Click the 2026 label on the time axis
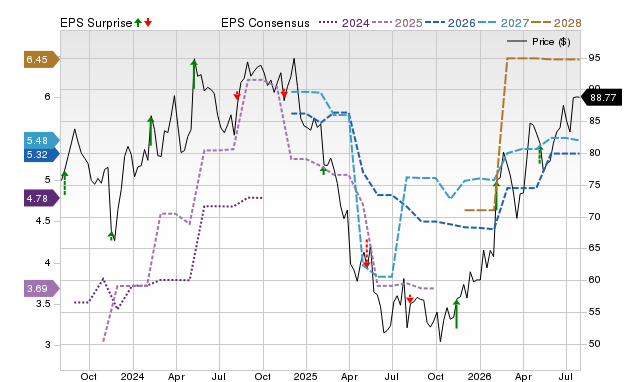This screenshot has width=640, height=382. point(479,376)
